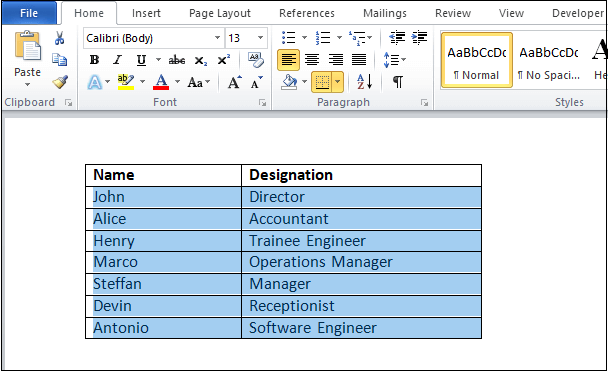
Task: Decrease paragraph indent
Action: tap(397, 37)
